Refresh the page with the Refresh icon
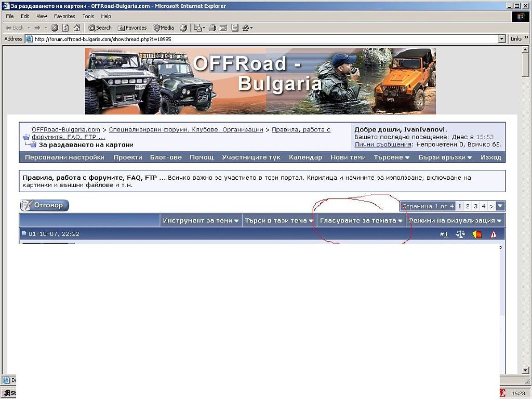The width and height of the screenshot is (532, 399). pyautogui.click(x=65, y=28)
